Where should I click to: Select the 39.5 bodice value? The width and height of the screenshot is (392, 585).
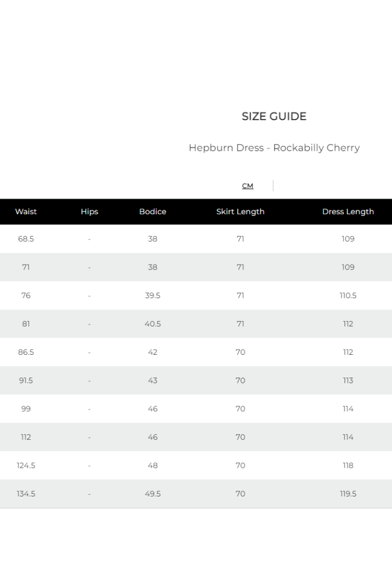(153, 295)
